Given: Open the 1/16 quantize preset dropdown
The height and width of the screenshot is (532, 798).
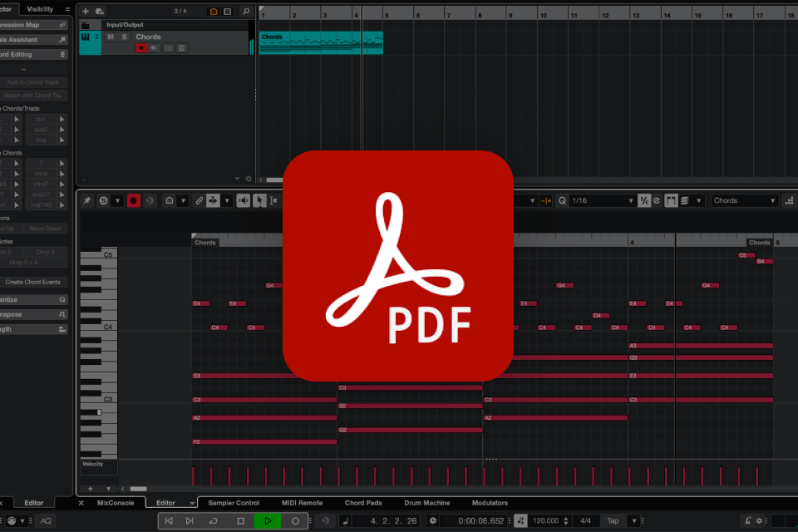Looking at the screenshot, I should 603,200.
